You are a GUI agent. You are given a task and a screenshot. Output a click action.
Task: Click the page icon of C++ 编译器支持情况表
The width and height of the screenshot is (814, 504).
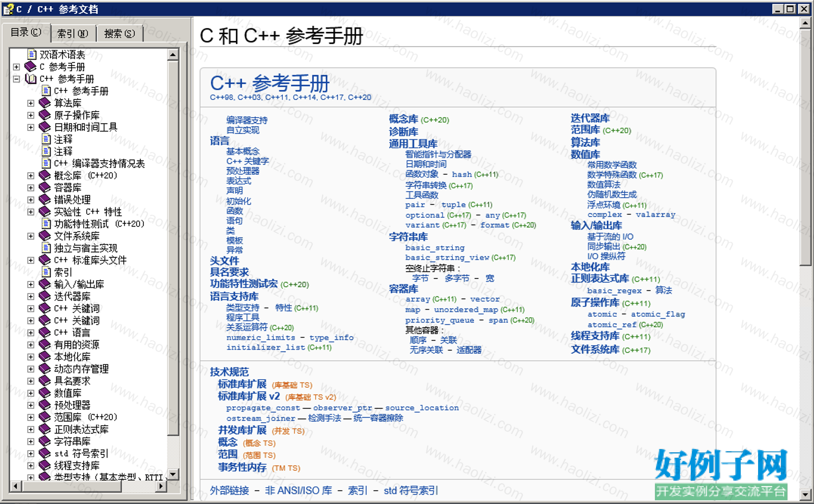click(x=46, y=164)
